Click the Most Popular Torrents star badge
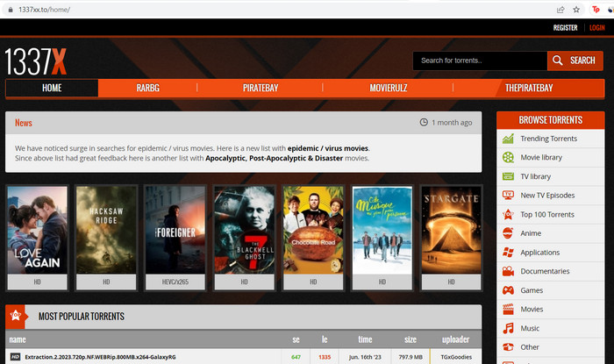Image resolution: width=614 pixels, height=364 pixels. 16,316
